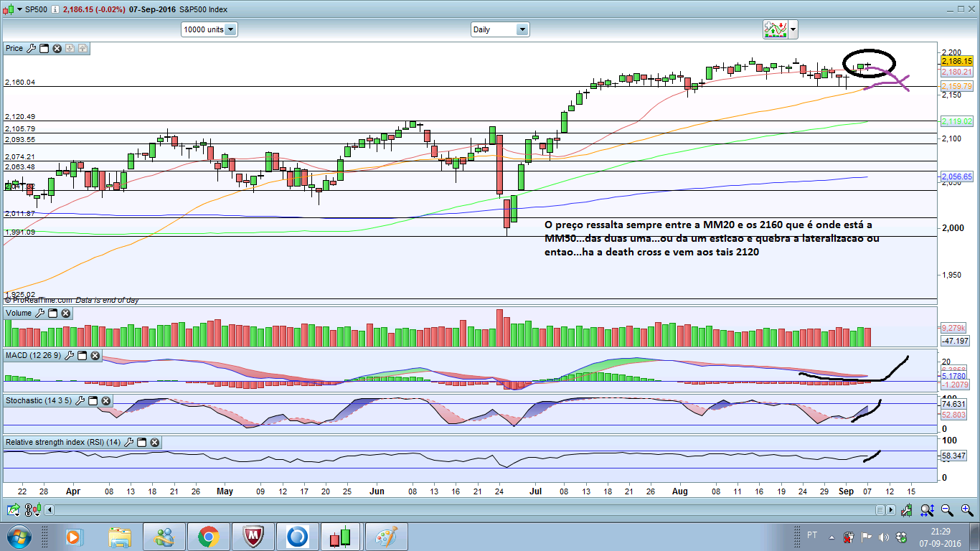
Task: Click the chart share icon at bottom-left
Action: point(14,510)
